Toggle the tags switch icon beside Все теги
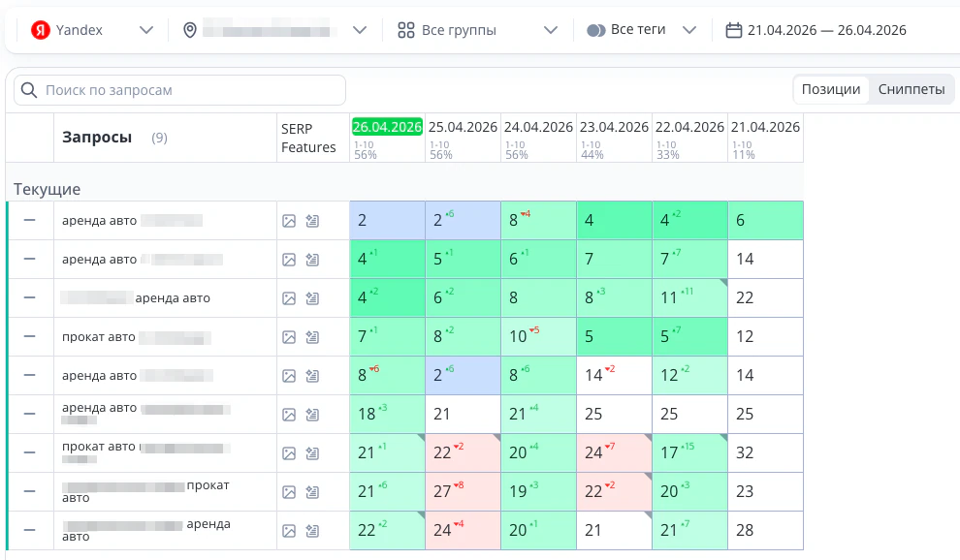The width and height of the screenshot is (960, 560). point(595,30)
